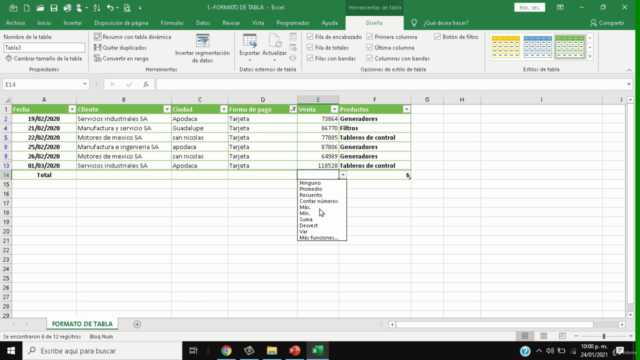Image resolution: width=640 pixels, height=360 pixels.
Task: Click the lightbulb ¿Qué desea hacer? icon
Action: (x=414, y=23)
